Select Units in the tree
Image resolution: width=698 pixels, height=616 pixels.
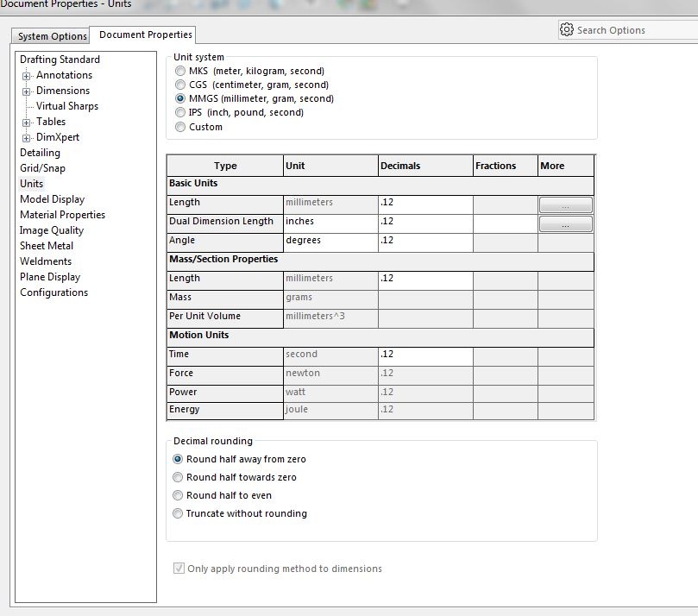click(x=31, y=184)
